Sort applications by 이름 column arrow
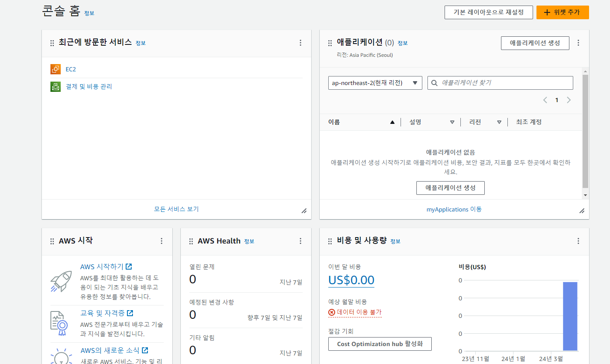Image resolution: width=610 pixels, height=364 pixels. (392, 122)
